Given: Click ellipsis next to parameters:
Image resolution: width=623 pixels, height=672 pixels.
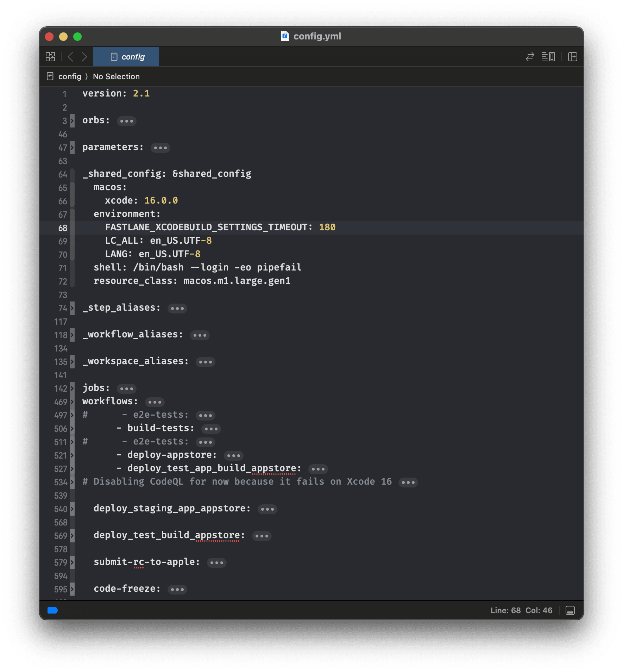Looking at the screenshot, I should point(160,148).
